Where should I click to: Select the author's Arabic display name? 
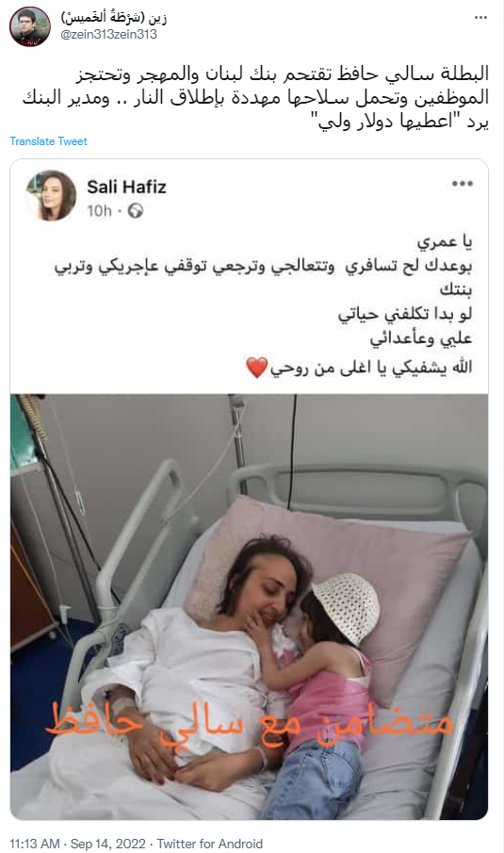pos(113,18)
